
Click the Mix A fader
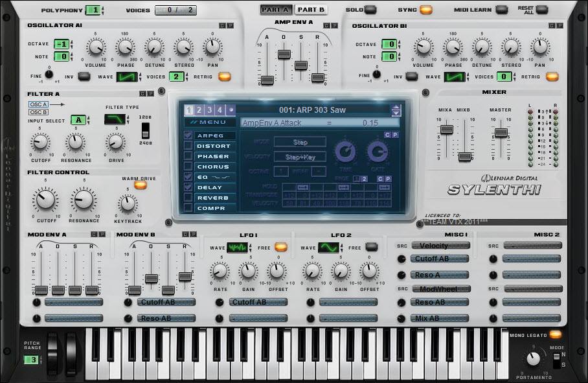447,130
